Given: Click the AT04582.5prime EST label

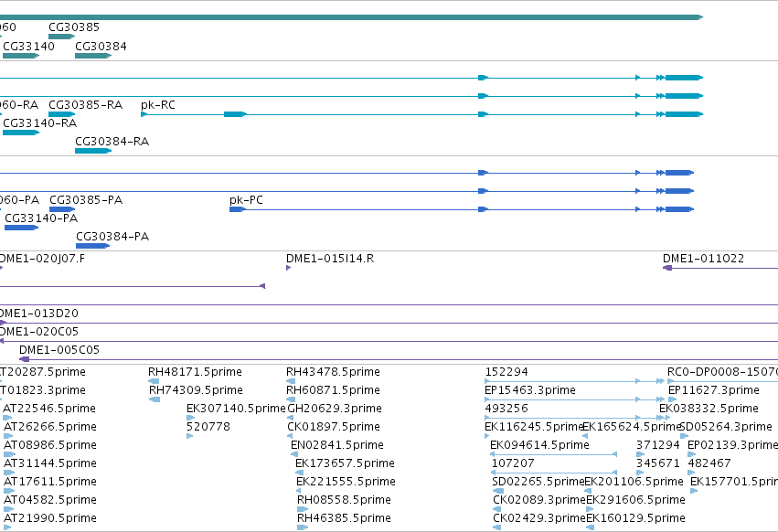Looking at the screenshot, I should tap(50, 500).
